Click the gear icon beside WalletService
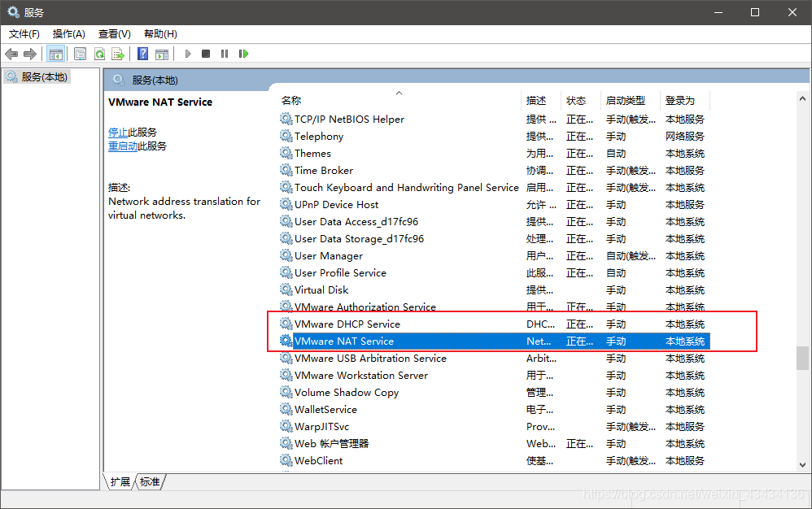 point(286,409)
